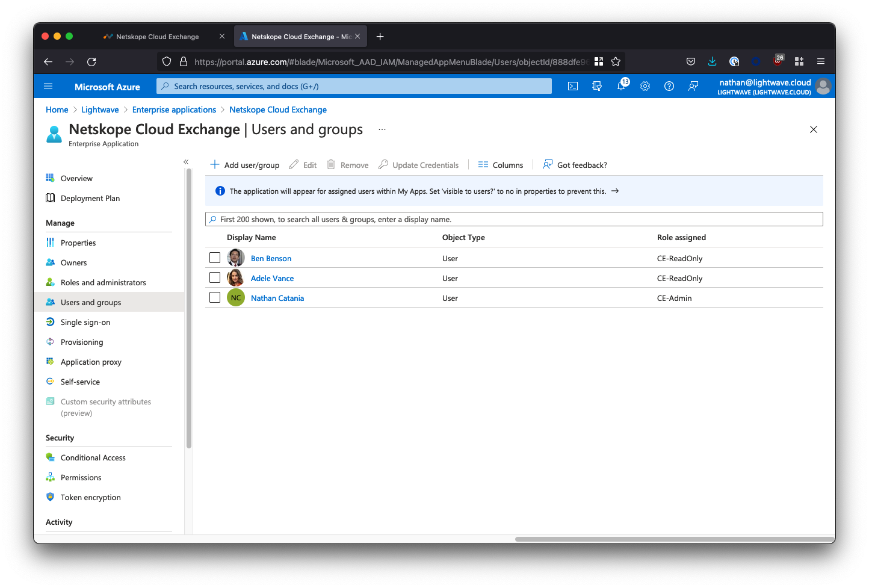
Task: Open Enterprise applications breadcrumb link
Action: [174, 110]
